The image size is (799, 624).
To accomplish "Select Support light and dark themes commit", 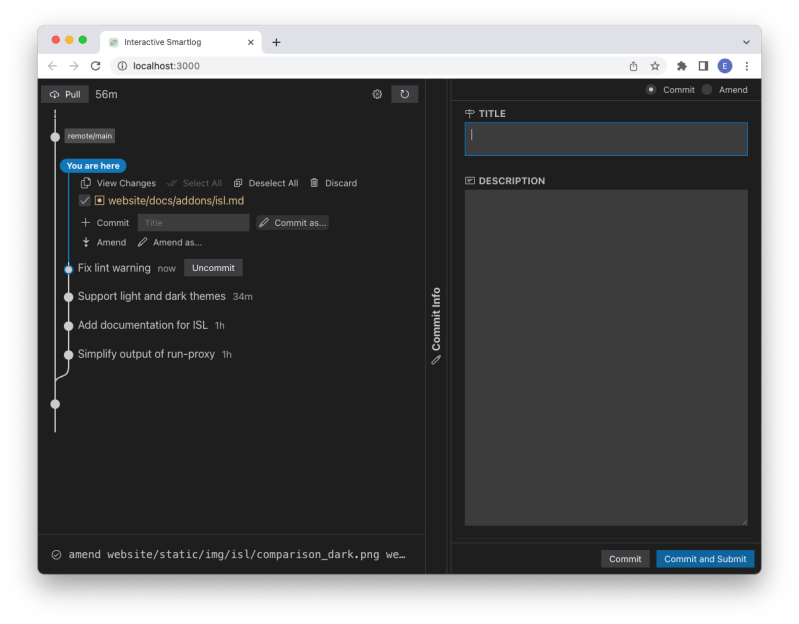I will [151, 296].
